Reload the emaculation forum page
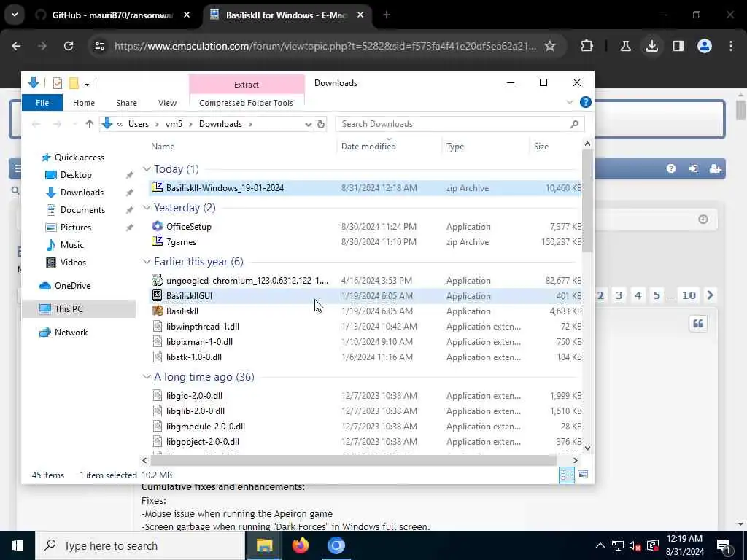Image resolution: width=747 pixels, height=560 pixels. 69,46
